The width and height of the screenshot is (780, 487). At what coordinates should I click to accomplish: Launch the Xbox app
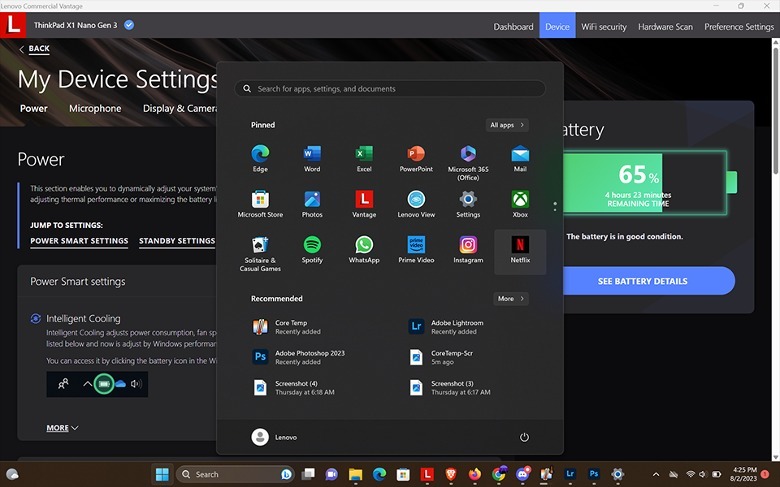pos(520,204)
